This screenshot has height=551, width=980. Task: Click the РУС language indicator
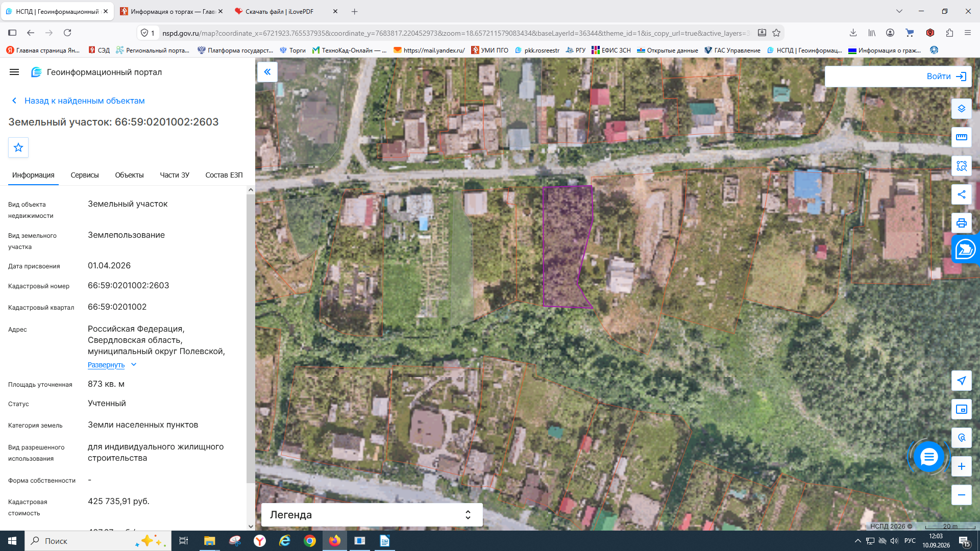(x=910, y=541)
